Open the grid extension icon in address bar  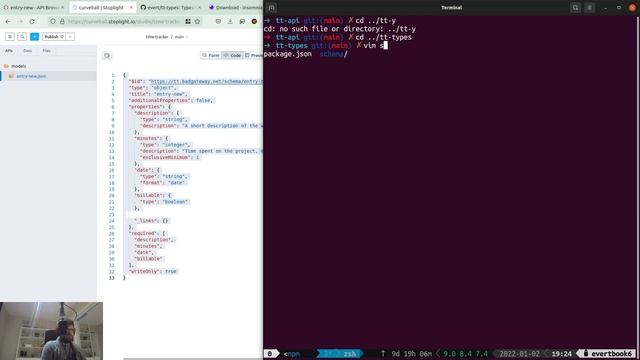click(x=188, y=21)
